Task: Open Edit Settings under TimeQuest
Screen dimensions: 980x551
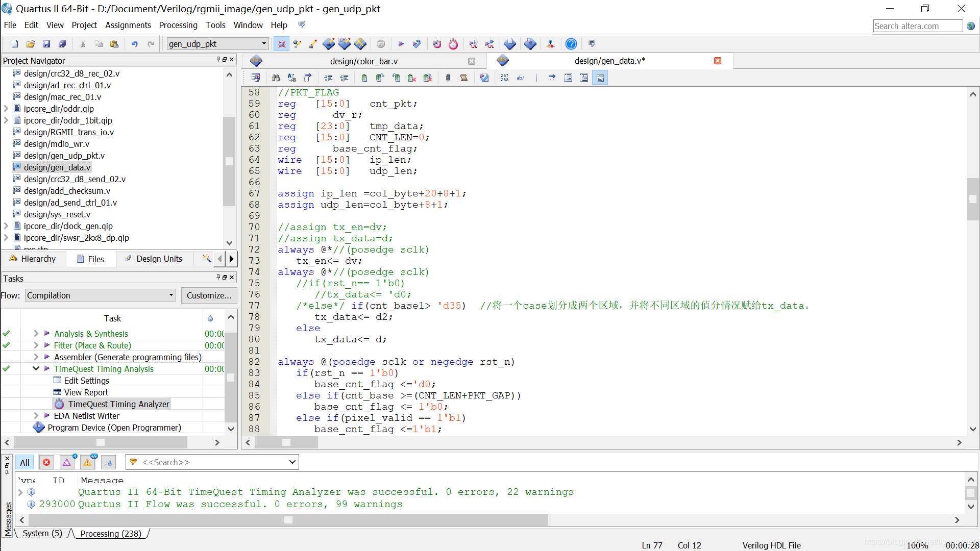Action: (x=86, y=381)
